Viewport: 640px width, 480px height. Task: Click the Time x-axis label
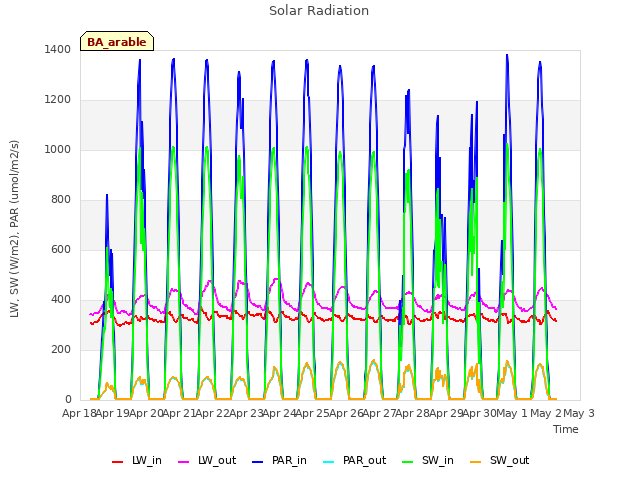[x=566, y=429]
